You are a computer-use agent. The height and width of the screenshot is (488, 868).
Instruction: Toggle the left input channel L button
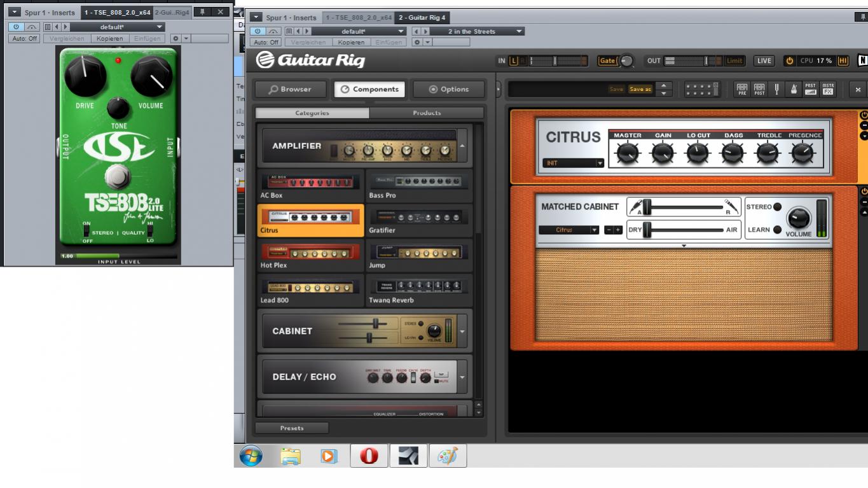click(x=514, y=61)
